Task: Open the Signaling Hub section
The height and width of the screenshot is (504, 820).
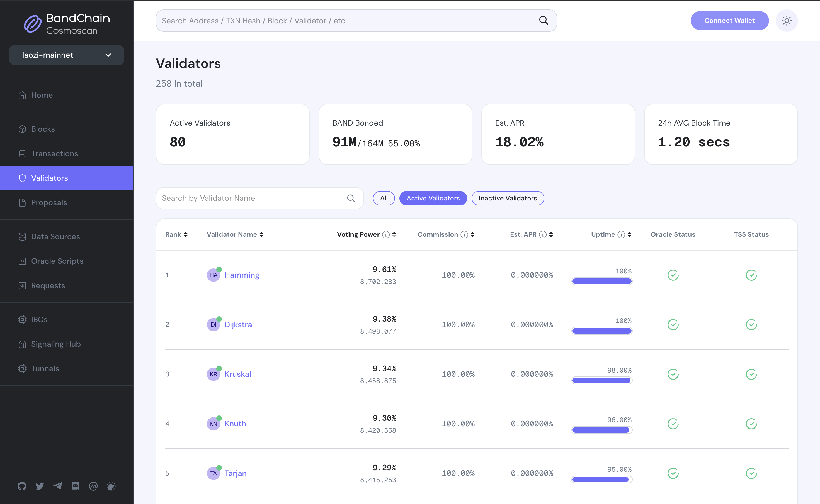Action: pyautogui.click(x=56, y=344)
